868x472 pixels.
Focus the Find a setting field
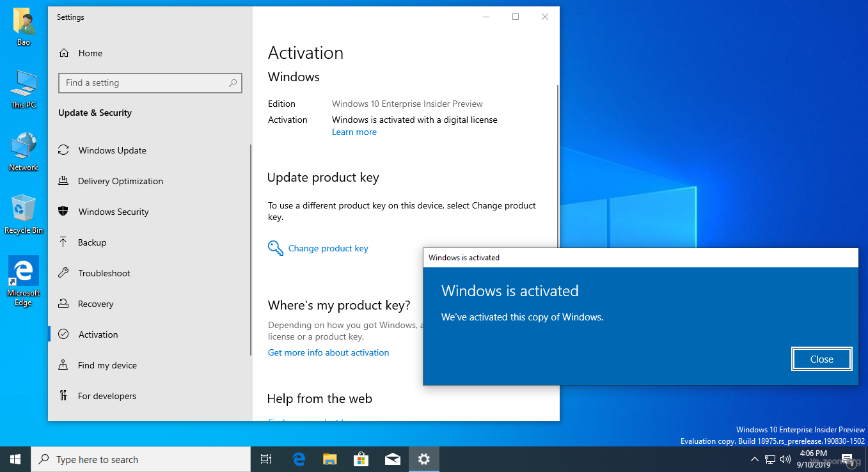150,83
